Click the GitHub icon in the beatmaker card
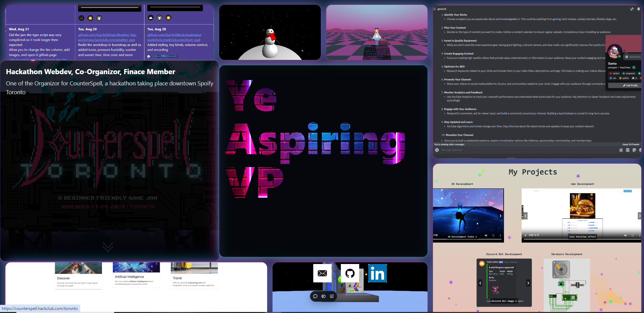644x313 pixels. click(x=160, y=18)
